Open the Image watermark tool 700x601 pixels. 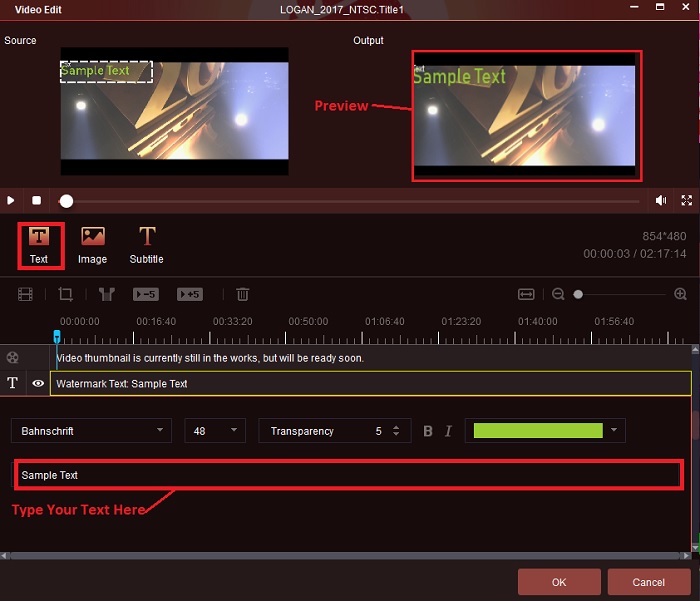click(x=93, y=246)
